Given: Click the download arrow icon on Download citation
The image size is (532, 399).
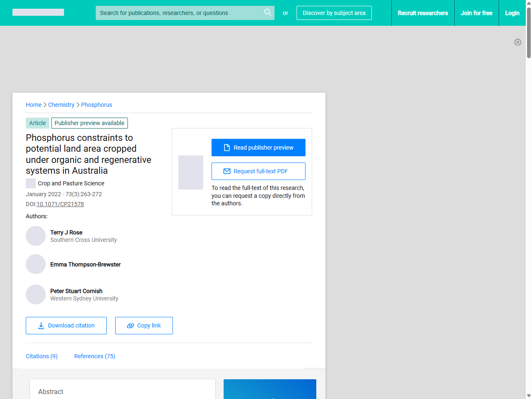Looking at the screenshot, I should coord(41,325).
